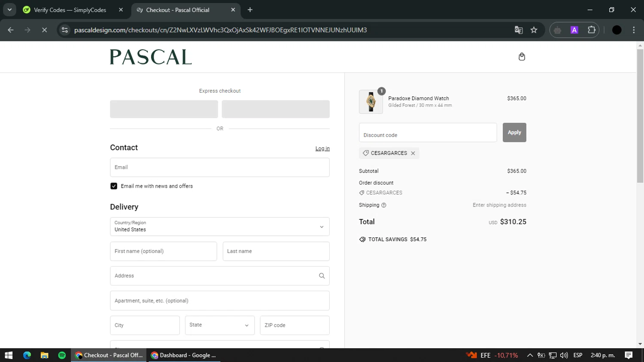Click the ESP language indicator
Image resolution: width=644 pixels, height=362 pixels.
tap(578, 355)
